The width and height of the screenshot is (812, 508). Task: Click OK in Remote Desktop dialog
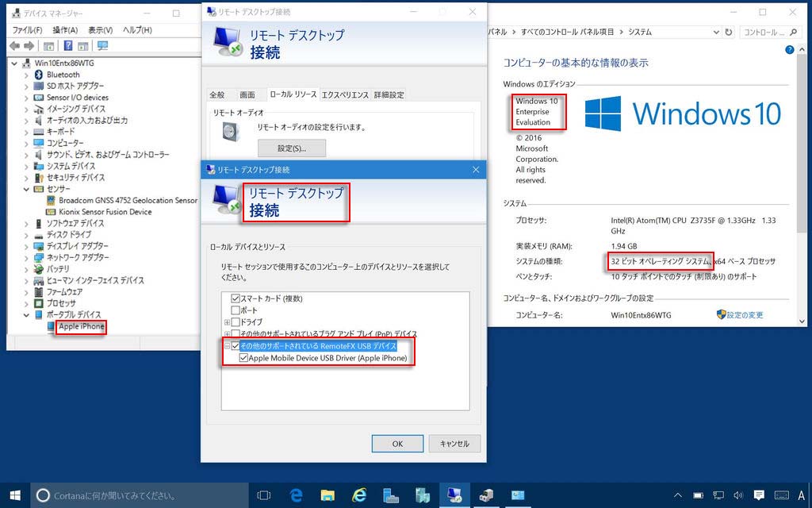click(397, 444)
